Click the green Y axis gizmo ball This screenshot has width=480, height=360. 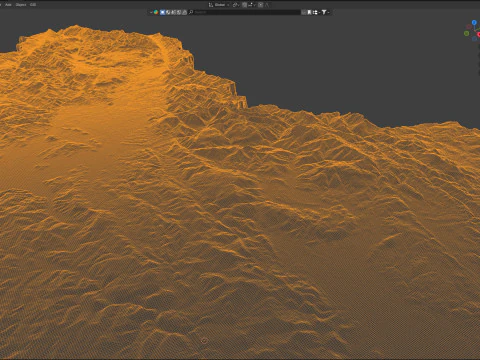pos(466,33)
